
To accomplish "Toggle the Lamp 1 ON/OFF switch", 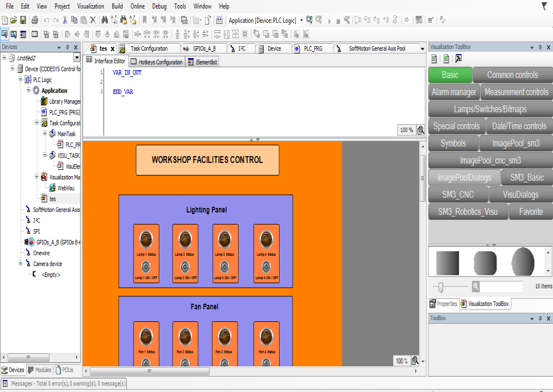I will [x=145, y=266].
